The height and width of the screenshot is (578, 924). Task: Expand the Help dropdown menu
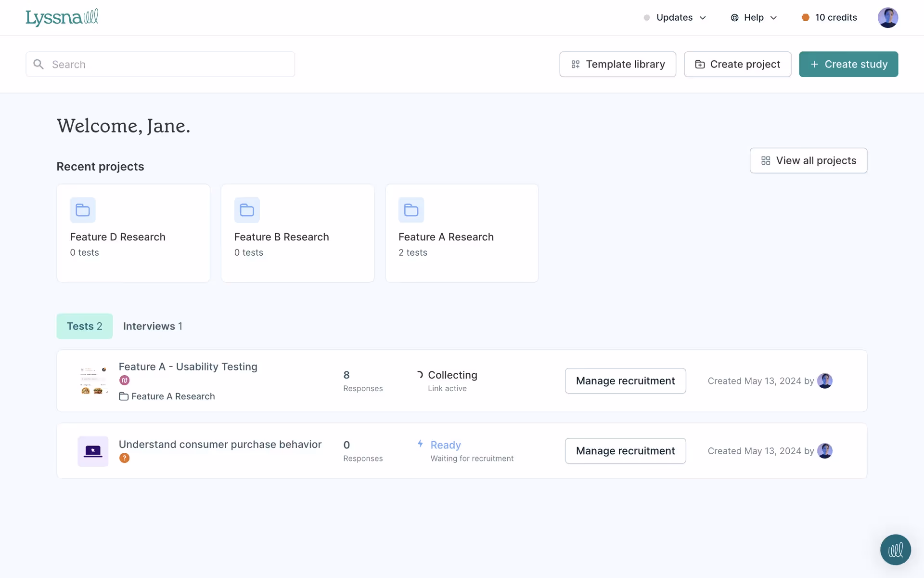coord(754,18)
